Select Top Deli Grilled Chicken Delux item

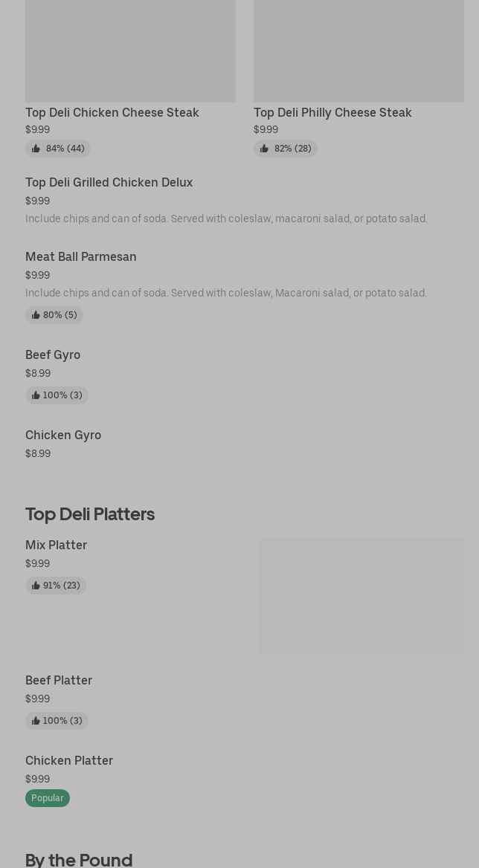(109, 183)
